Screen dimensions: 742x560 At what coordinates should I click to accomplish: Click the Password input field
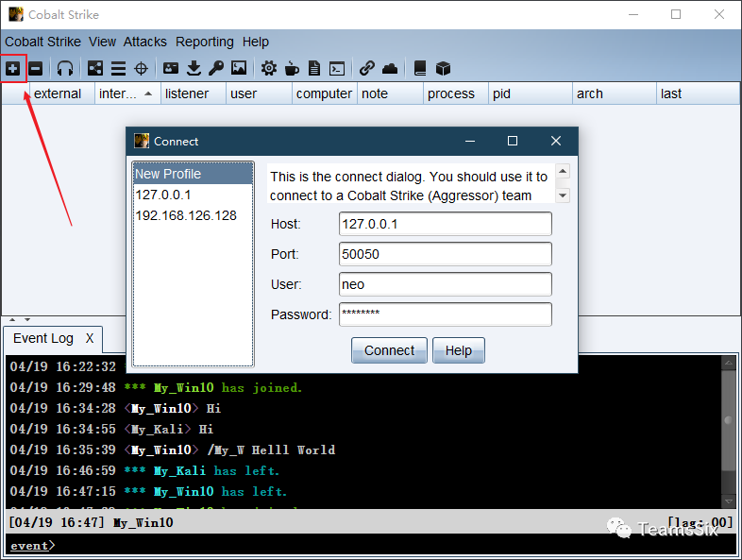[446, 314]
